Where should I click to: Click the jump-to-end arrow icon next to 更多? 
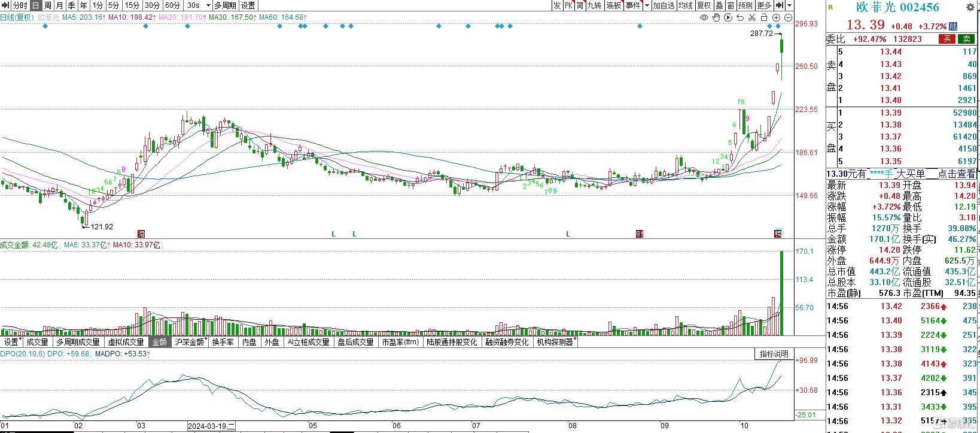coord(778,5)
